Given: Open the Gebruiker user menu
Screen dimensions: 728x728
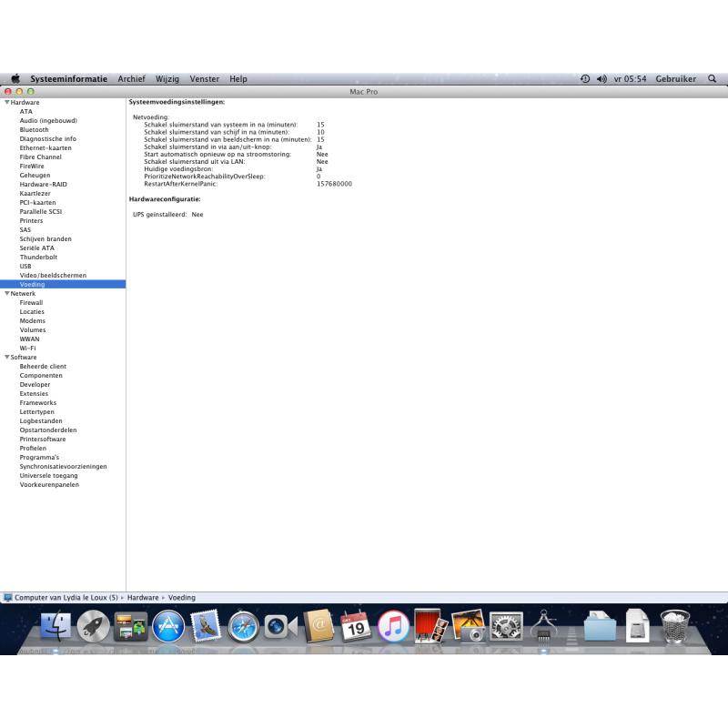Looking at the screenshot, I should click(675, 79).
